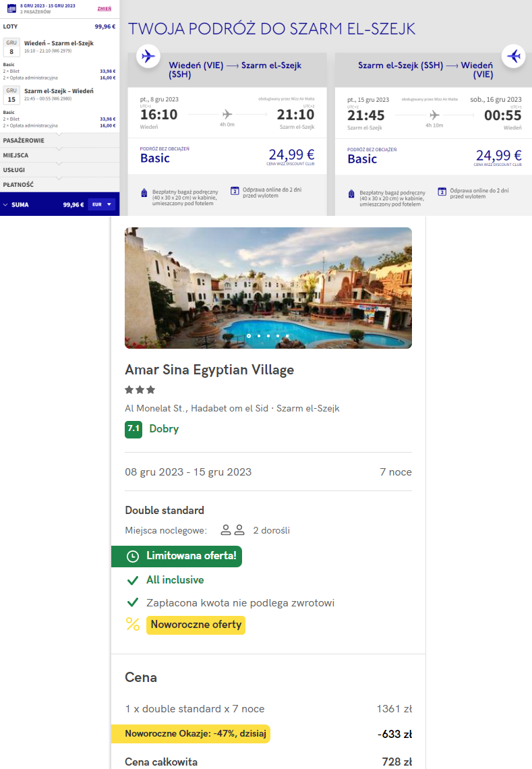Expand the USŁUGI section

pyautogui.click(x=59, y=170)
